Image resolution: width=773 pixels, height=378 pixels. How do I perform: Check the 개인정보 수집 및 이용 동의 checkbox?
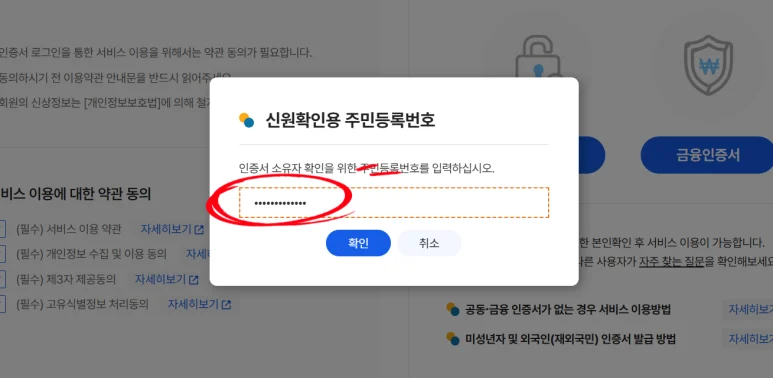1,254
